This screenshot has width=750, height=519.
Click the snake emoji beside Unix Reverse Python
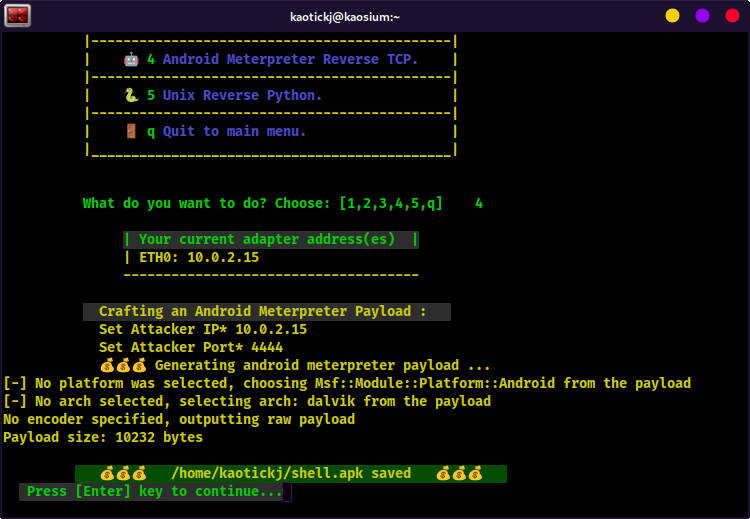131,96
